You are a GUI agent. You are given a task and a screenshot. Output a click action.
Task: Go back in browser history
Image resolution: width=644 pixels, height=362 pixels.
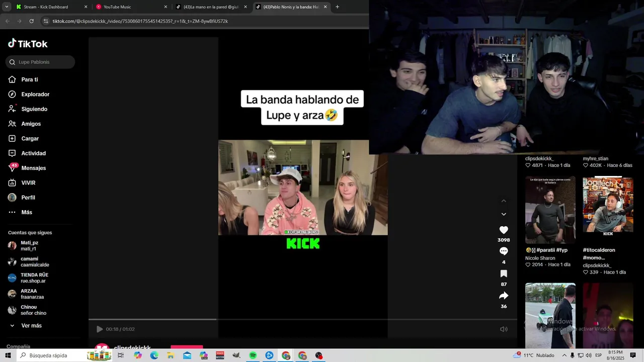pyautogui.click(x=8, y=21)
